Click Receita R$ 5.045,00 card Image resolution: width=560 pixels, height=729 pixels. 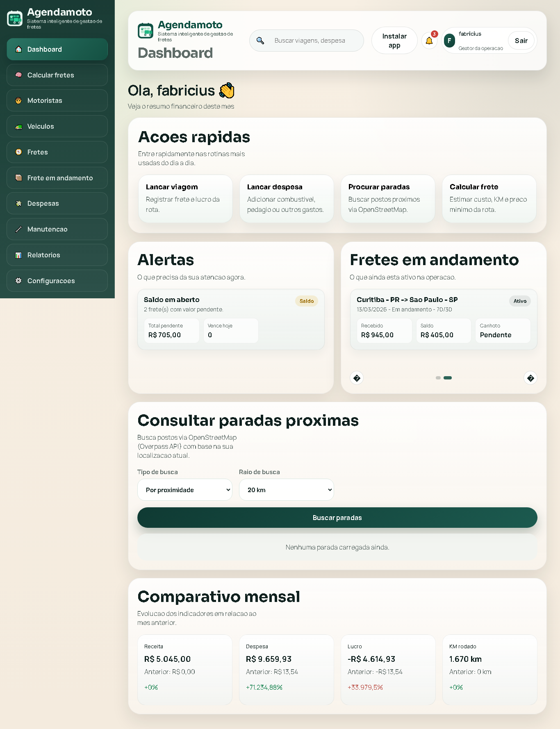coord(185,670)
